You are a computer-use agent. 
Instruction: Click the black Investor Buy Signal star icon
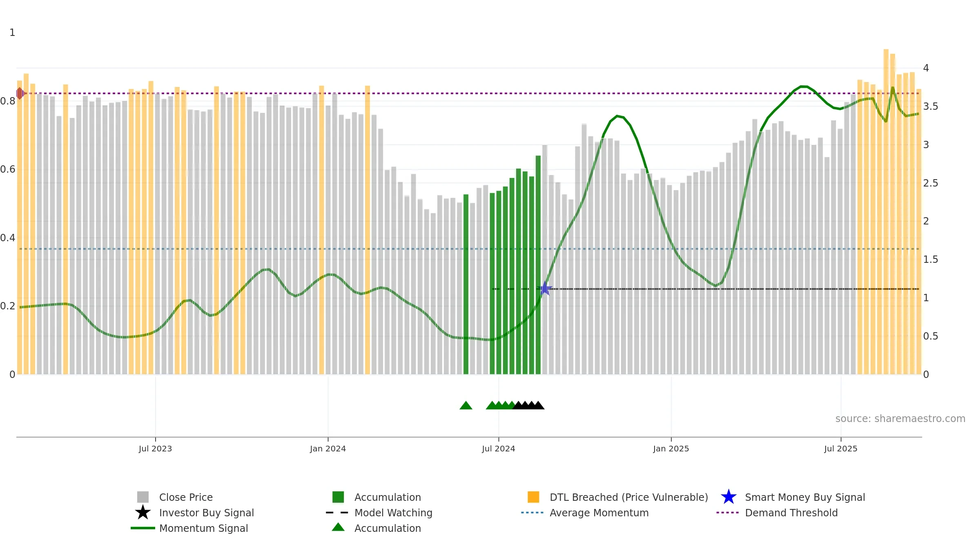coord(143,513)
